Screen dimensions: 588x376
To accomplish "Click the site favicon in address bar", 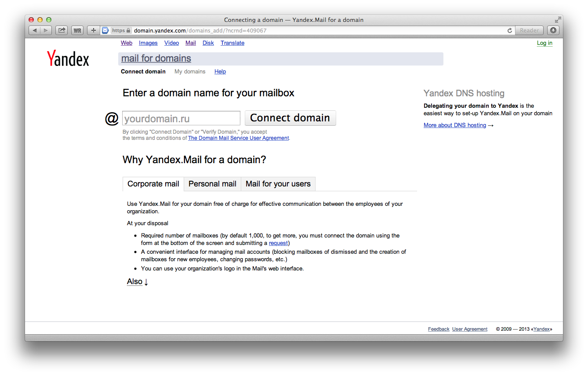I will pyautogui.click(x=105, y=30).
